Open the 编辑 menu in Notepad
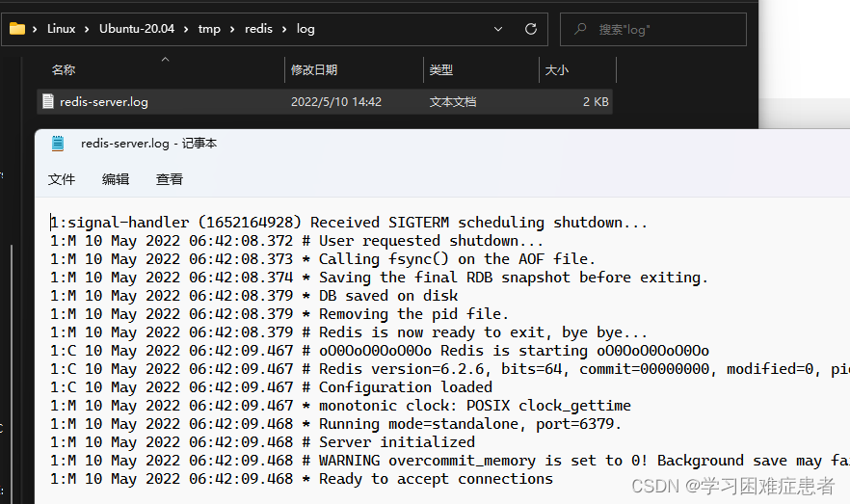Screen dimensions: 850x504 point(116,179)
